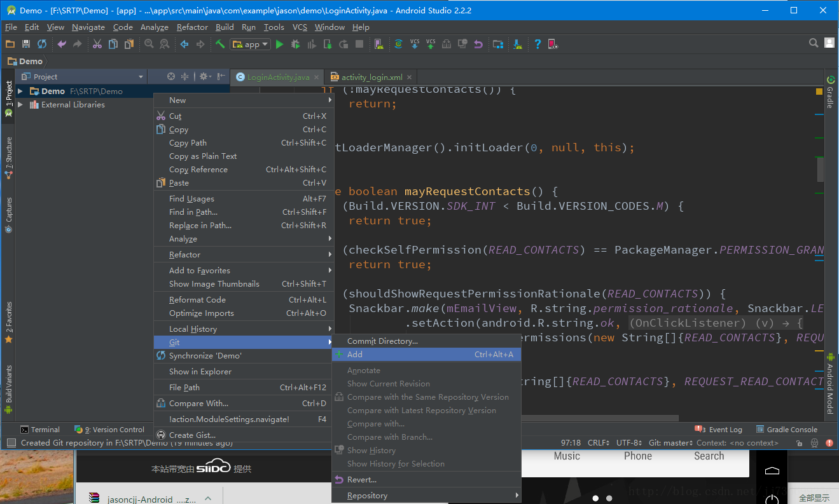Screen dimensions: 839x504
Task: Open the app run configuration dropdown
Action: [x=250, y=44]
